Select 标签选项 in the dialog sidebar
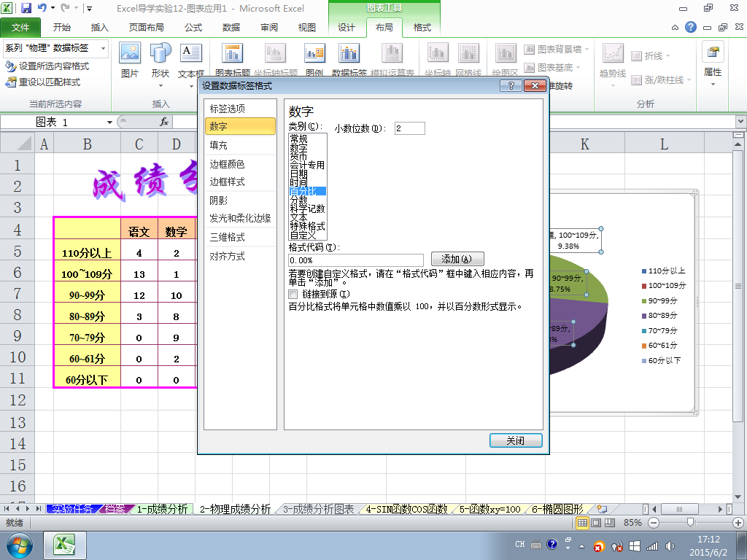Image resolution: width=747 pixels, height=560 pixels. tap(239, 109)
